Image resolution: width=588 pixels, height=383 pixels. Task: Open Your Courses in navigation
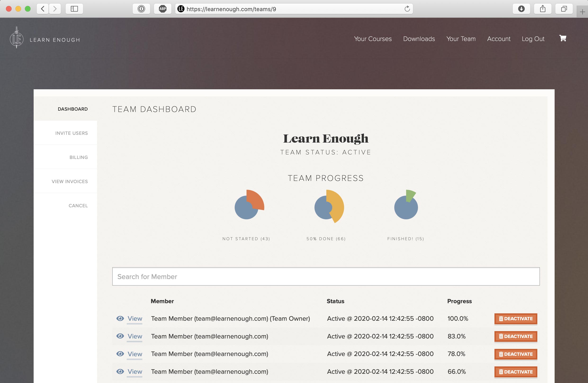tap(373, 39)
